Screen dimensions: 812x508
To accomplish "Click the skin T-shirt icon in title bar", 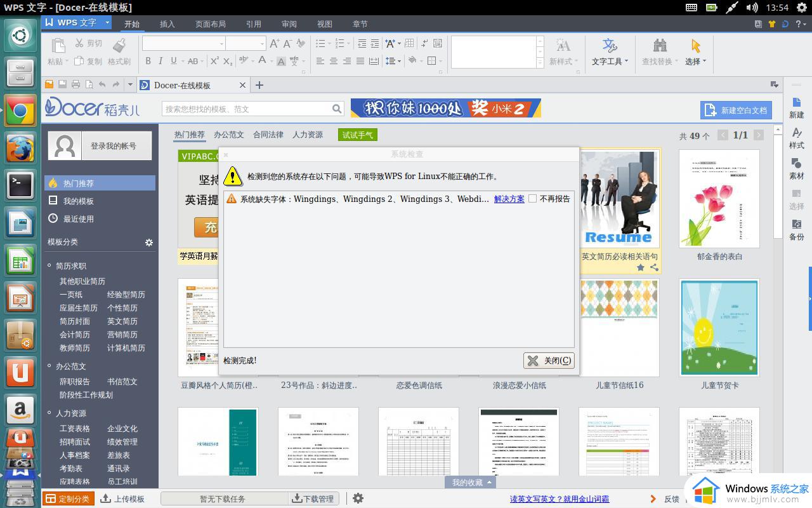I will [772, 24].
